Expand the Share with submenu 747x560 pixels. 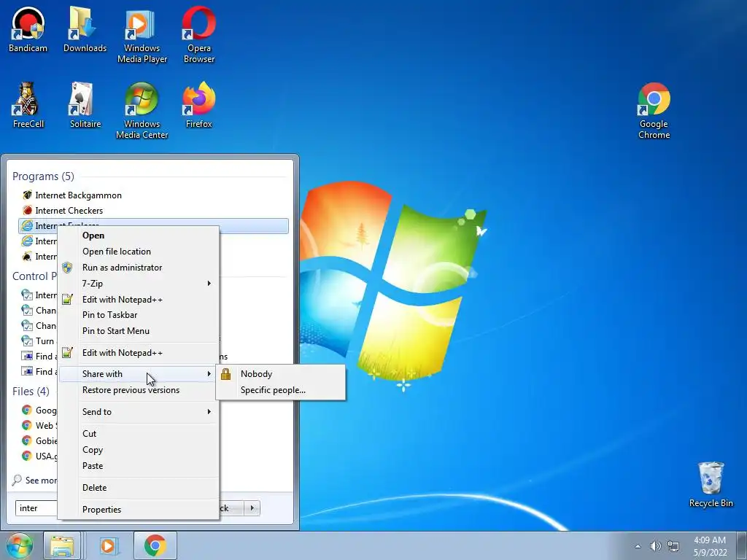click(x=138, y=374)
